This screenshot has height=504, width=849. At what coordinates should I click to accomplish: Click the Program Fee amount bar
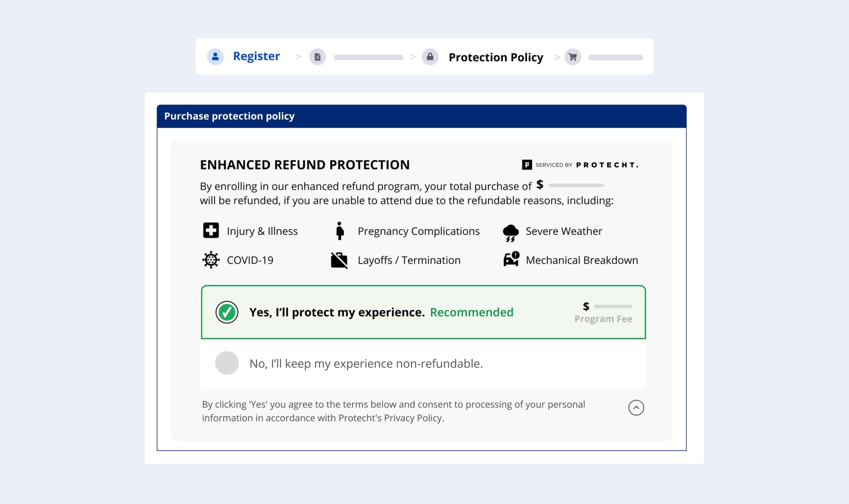612,306
